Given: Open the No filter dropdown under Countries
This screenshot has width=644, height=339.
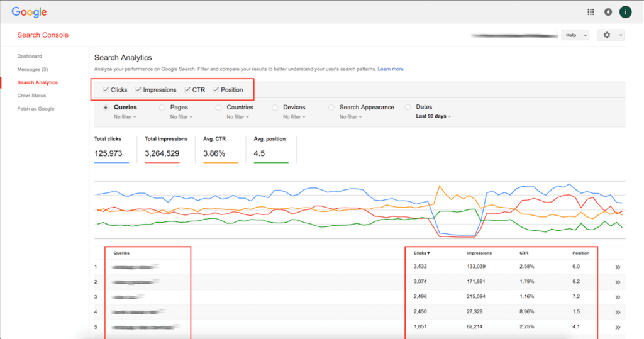Looking at the screenshot, I should tap(238, 117).
